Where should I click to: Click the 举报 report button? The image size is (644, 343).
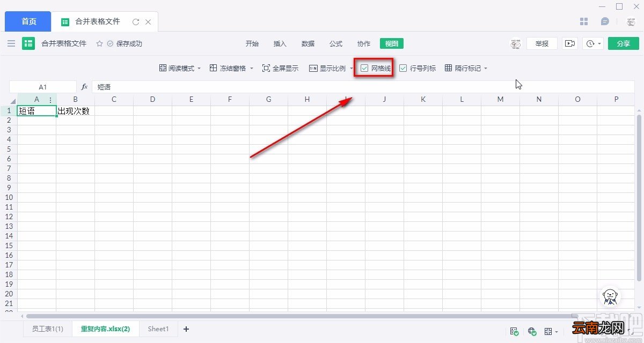[542, 44]
